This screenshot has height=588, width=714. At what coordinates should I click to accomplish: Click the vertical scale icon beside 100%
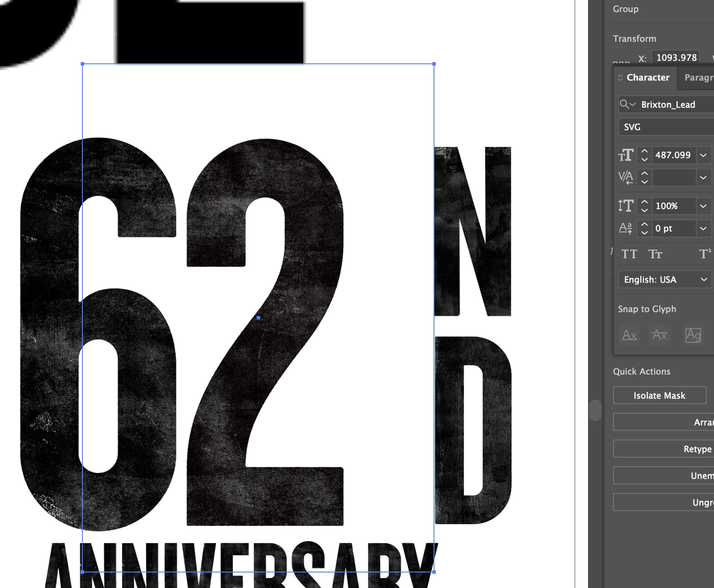coord(626,206)
